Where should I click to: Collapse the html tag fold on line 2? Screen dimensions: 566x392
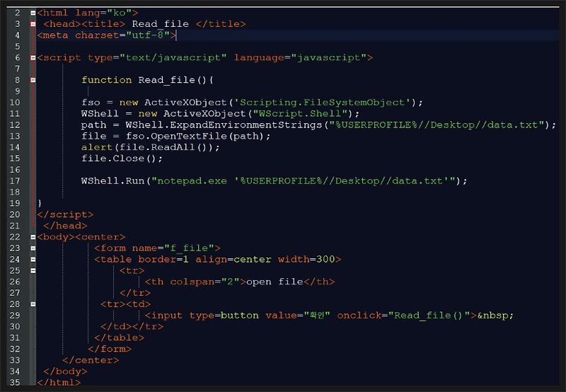[33, 13]
